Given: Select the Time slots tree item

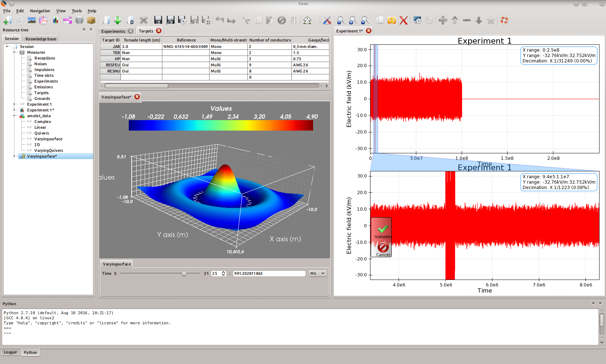Looking at the screenshot, I should coord(44,75).
